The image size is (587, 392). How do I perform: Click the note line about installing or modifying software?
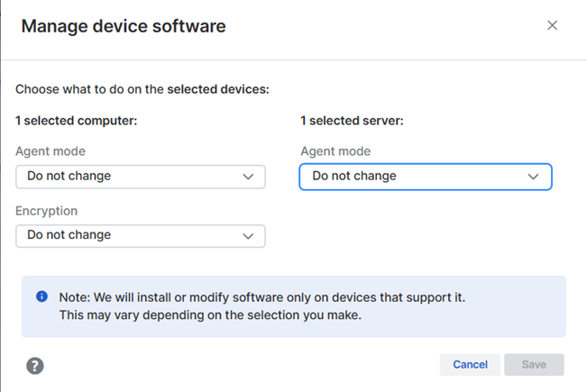tap(262, 296)
